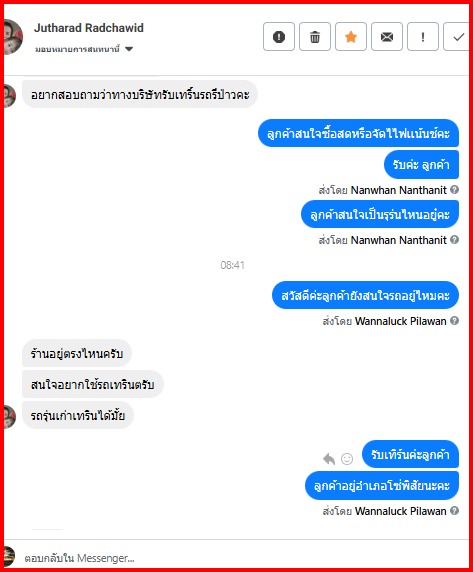Flag conversation with exclamation mark icon
Screen dimensions: 473x572
coord(423,36)
